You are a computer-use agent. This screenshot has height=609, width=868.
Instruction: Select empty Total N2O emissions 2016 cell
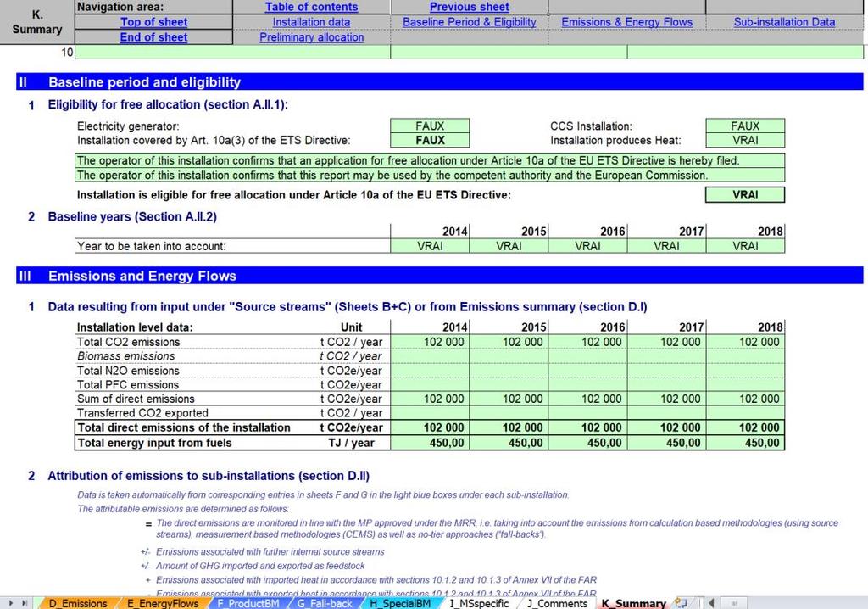(587, 370)
